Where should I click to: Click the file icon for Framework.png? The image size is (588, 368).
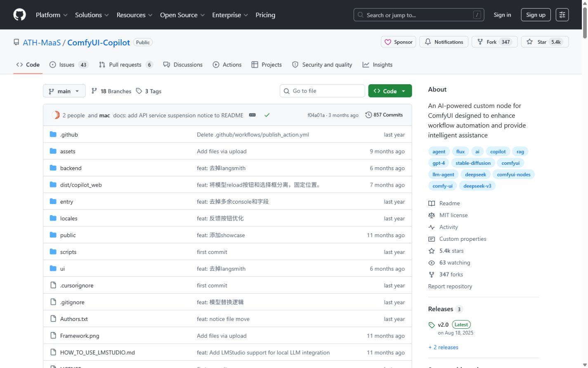53,335
